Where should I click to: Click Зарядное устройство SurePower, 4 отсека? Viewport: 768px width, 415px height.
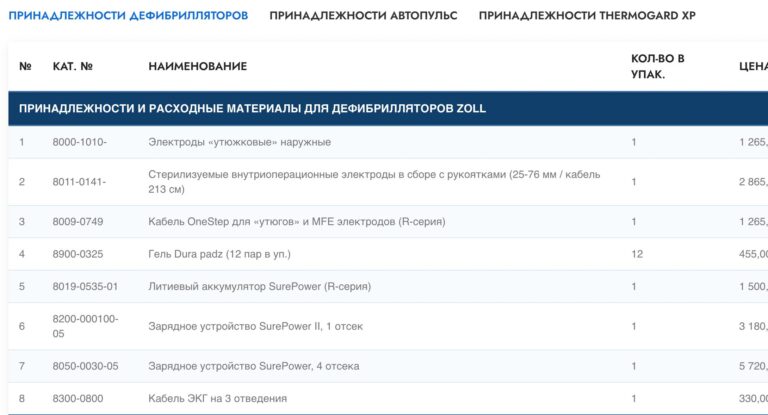[x=254, y=366]
